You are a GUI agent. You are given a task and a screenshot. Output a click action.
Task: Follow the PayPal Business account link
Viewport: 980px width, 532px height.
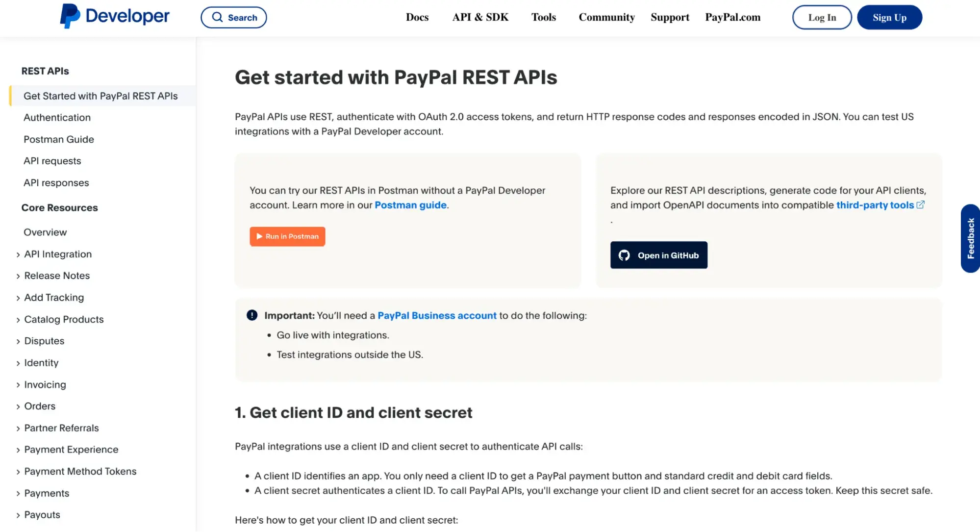[437, 316]
